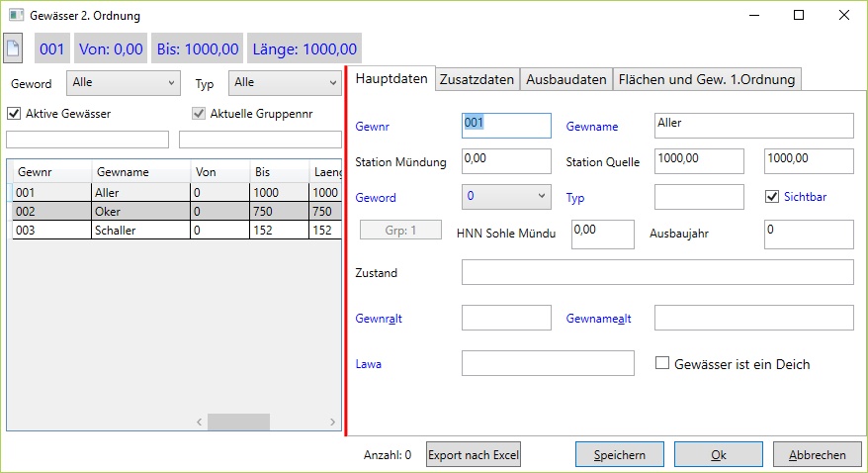
Task: Enable Gewässer ist ein Deich checkbox
Action: [x=662, y=364]
